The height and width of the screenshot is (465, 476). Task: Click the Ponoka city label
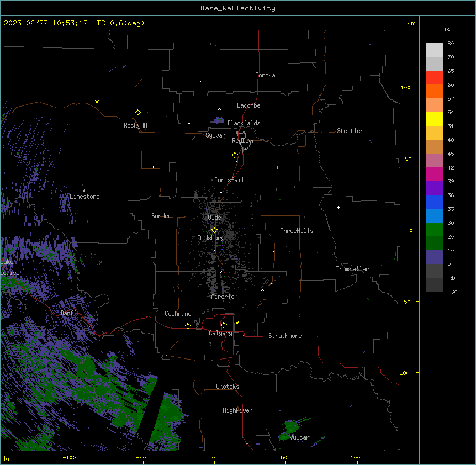coord(265,75)
